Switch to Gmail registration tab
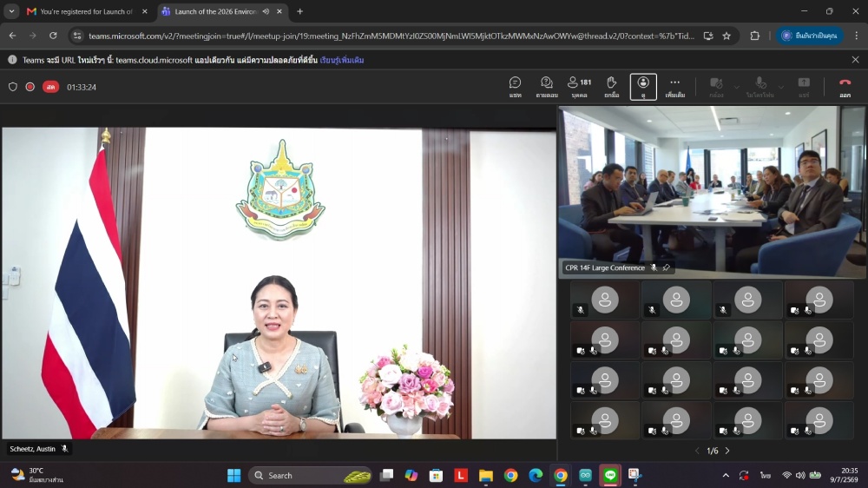868x488 pixels. 86,11
